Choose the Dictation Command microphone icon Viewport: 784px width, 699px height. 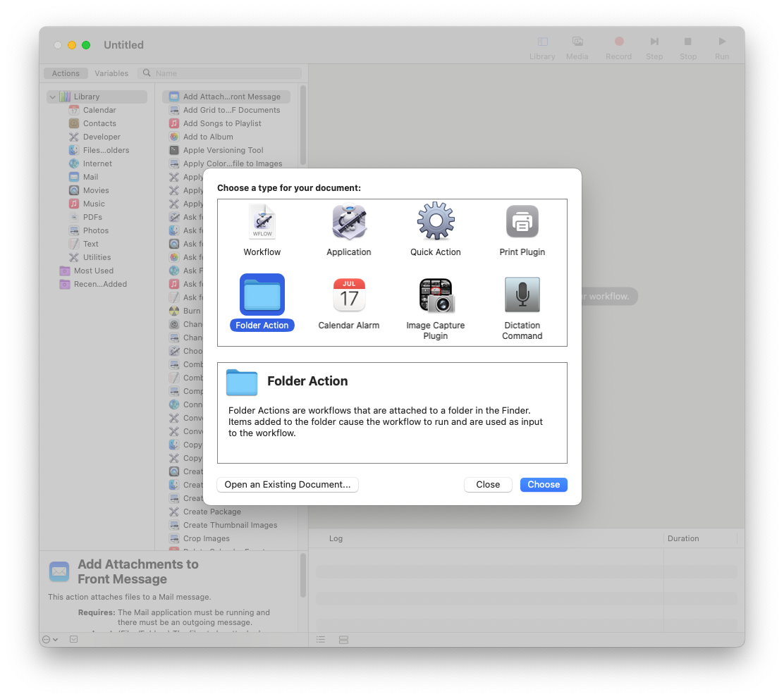[x=522, y=295]
